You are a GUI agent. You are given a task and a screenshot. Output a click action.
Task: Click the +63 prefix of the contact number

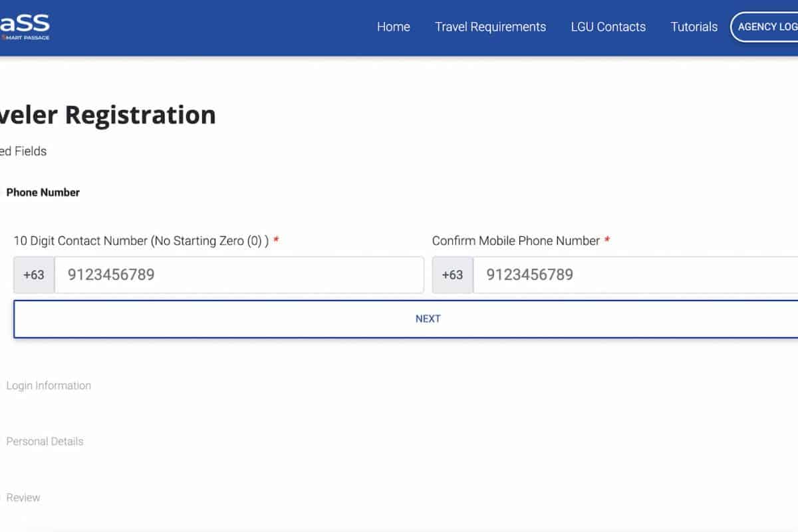(x=34, y=275)
